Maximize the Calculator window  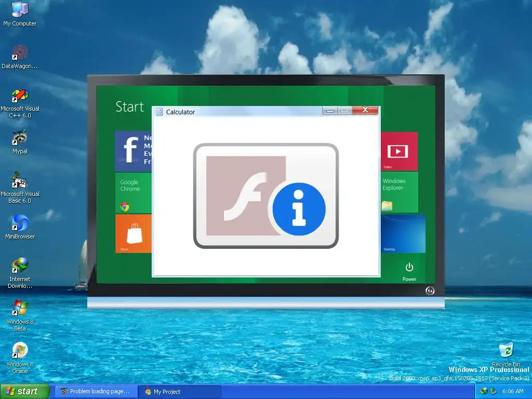(x=345, y=110)
